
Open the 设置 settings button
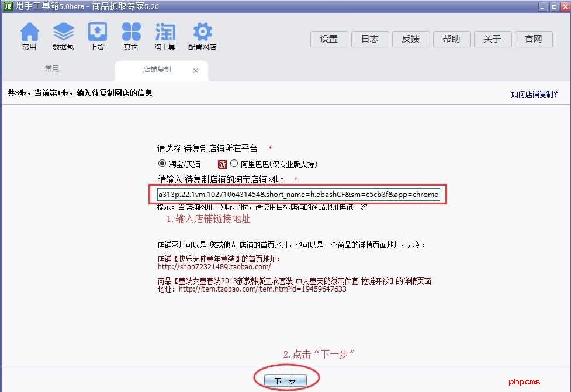329,39
